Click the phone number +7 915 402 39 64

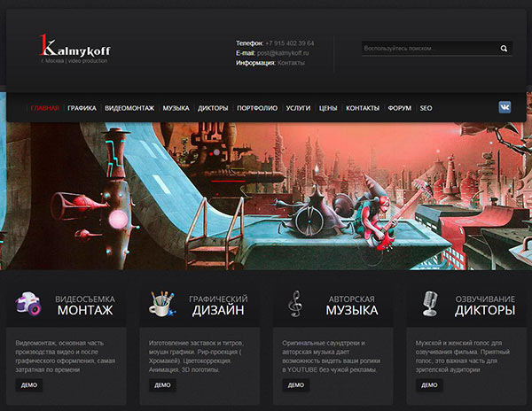click(290, 43)
